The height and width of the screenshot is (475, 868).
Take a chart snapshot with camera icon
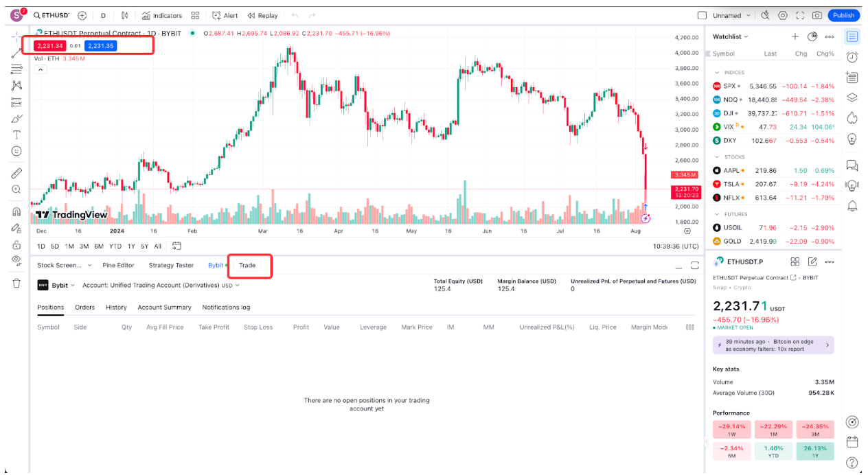[x=816, y=15]
